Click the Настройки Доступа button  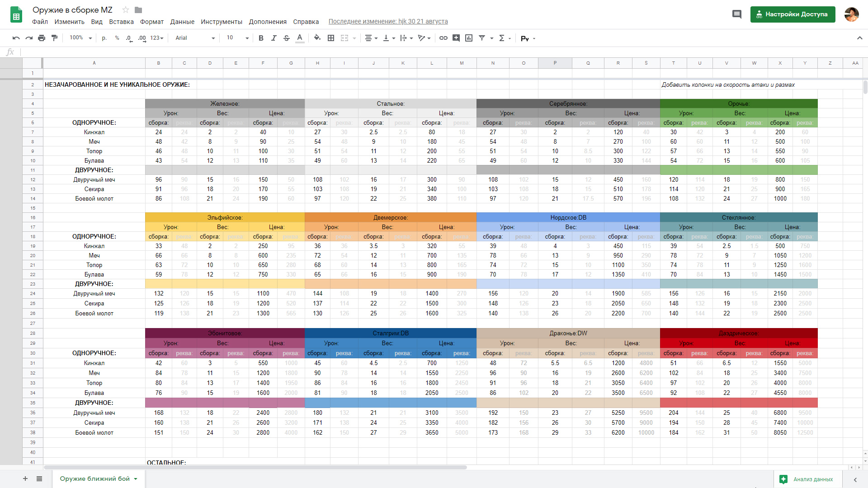pos(793,14)
